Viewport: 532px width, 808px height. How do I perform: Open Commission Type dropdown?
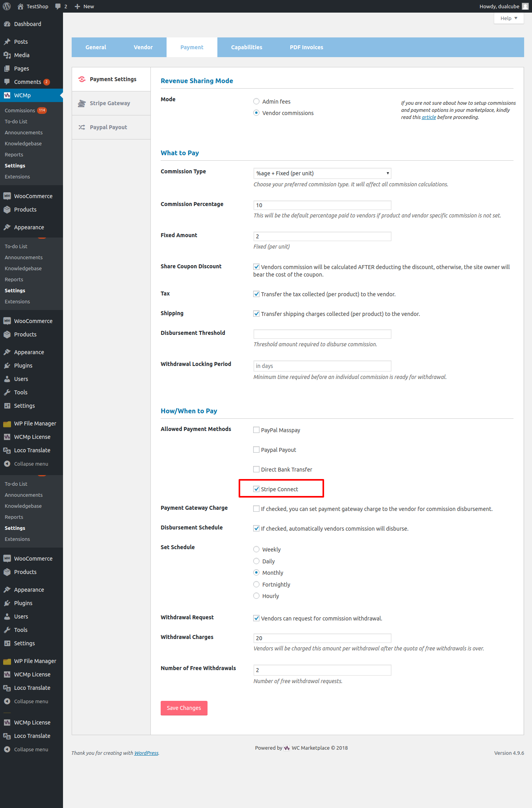pos(323,173)
